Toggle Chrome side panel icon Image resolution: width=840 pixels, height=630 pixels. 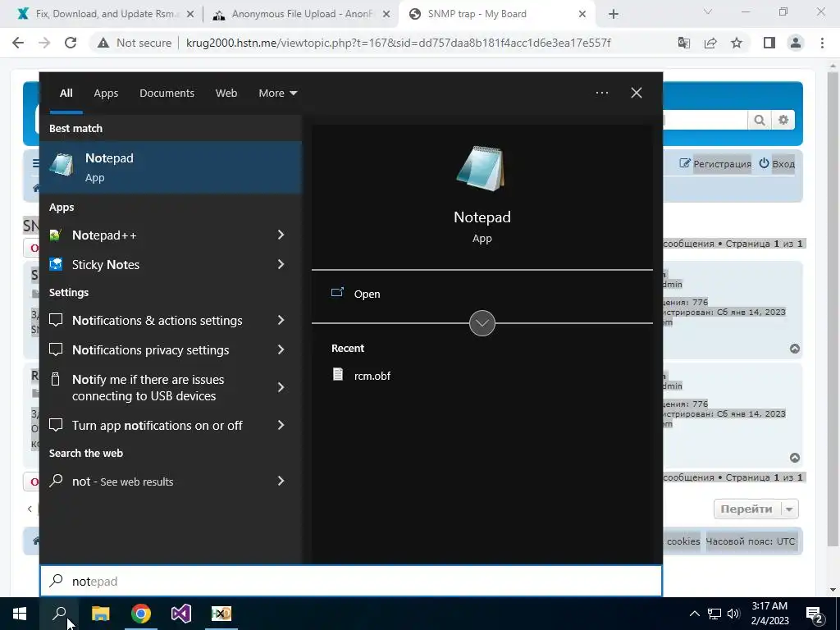tap(769, 43)
